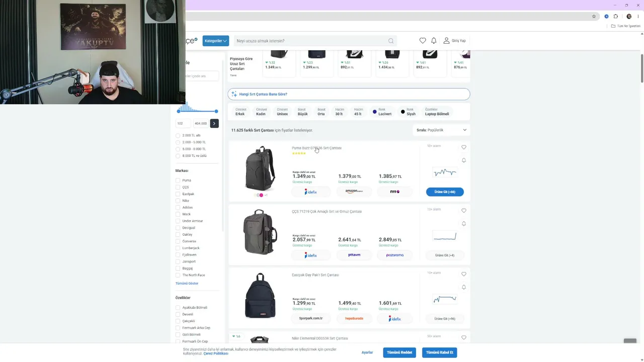644x362 pixels.
Task: Select the 5.000 - 8.000 TL price option
Action: [x=178, y=149]
